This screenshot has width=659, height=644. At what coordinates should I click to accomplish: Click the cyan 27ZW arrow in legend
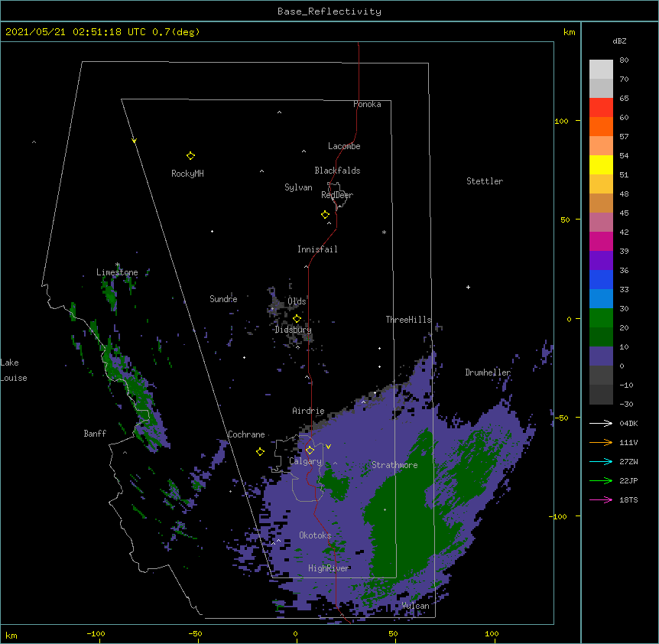pos(601,461)
